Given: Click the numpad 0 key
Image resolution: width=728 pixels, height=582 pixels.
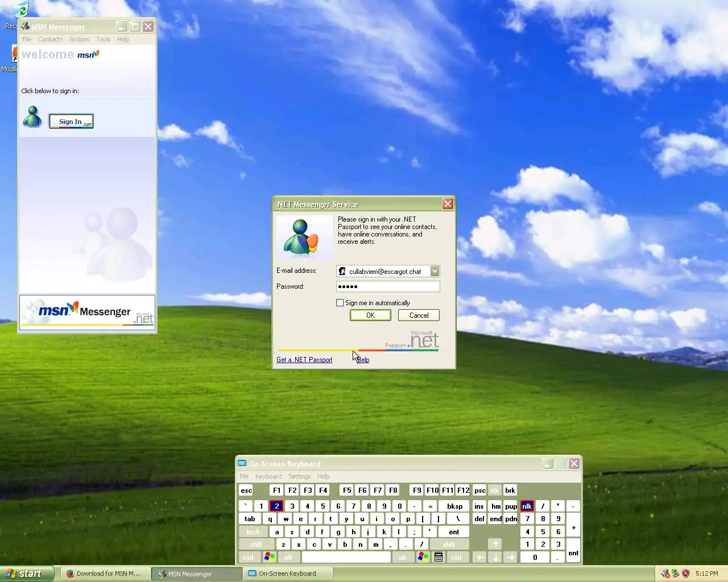Looking at the screenshot, I should click(535, 558).
